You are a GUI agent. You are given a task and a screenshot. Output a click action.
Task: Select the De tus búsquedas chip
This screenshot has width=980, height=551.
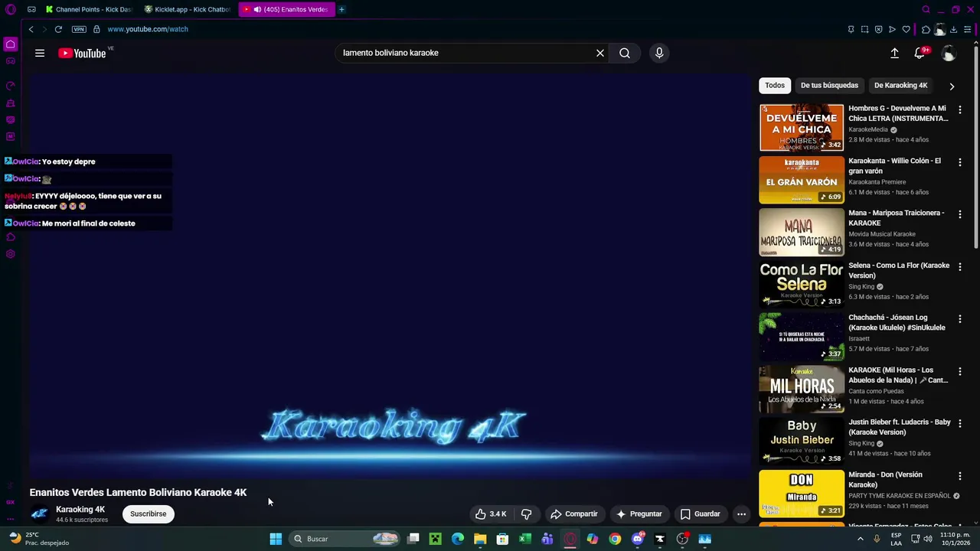tap(829, 86)
